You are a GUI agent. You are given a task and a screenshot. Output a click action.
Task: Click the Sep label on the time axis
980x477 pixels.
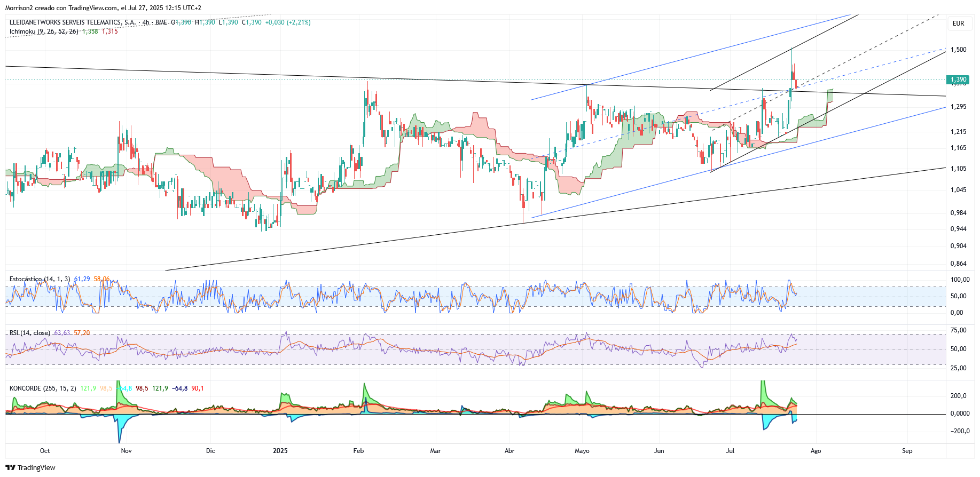coord(907,451)
